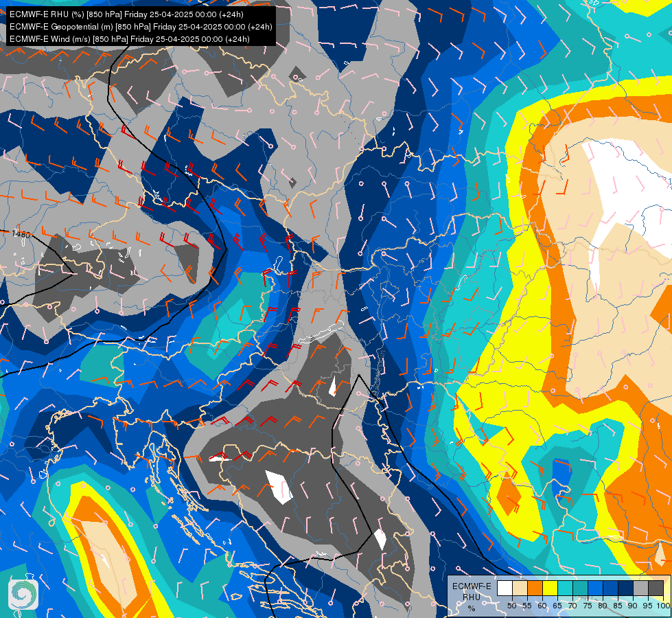Image resolution: width=672 pixels, height=618 pixels.
Task: Click the 1480 geopotential contour label
Action: coord(21,234)
